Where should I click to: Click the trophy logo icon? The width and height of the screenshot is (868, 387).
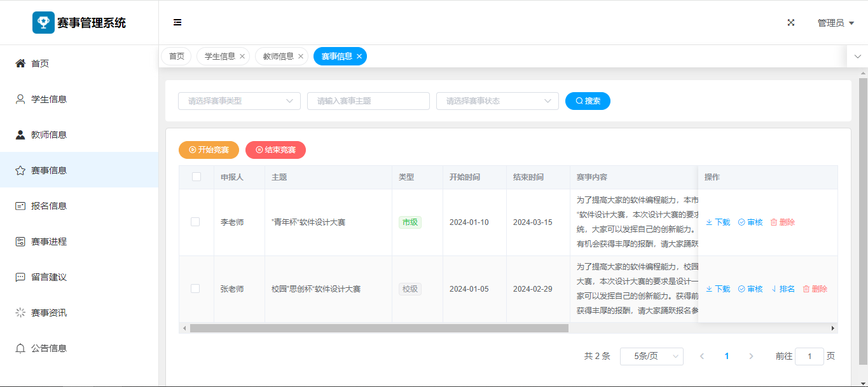tap(43, 22)
